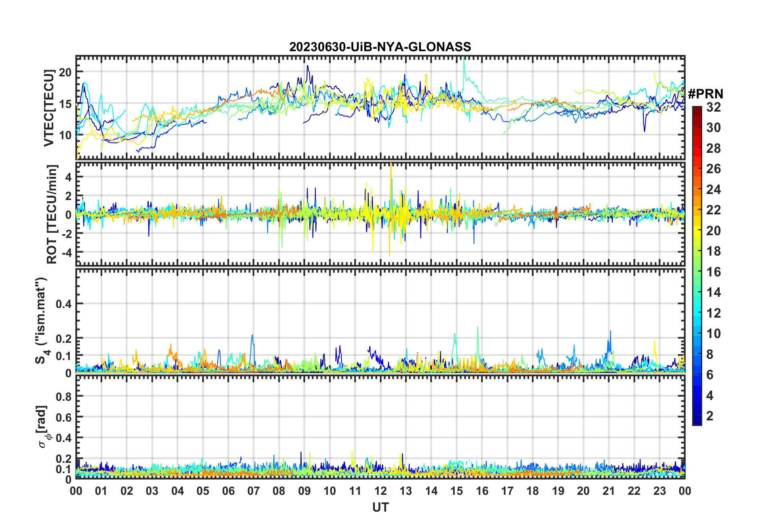
Task: Click the "10" tick on the VTEC axis
Action: (x=65, y=135)
